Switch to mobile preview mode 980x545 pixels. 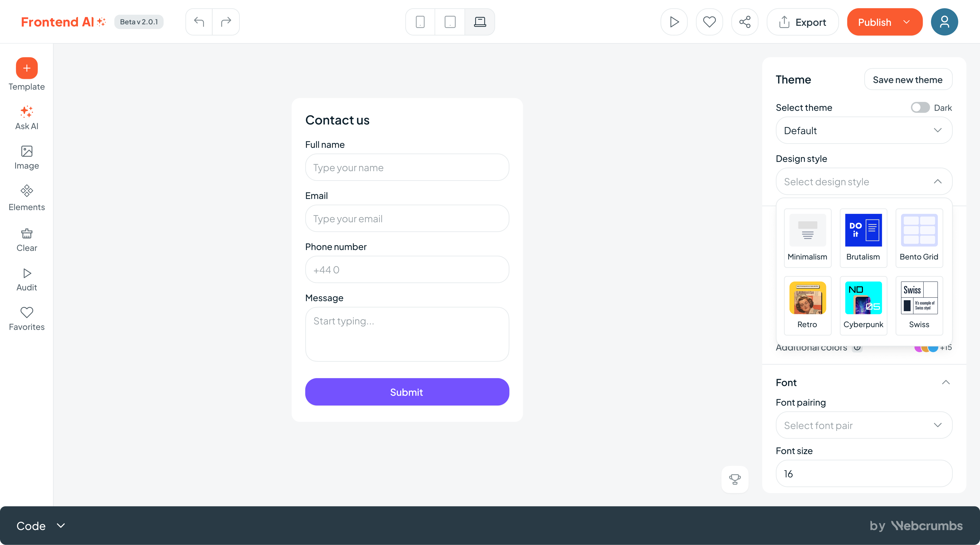(x=420, y=22)
